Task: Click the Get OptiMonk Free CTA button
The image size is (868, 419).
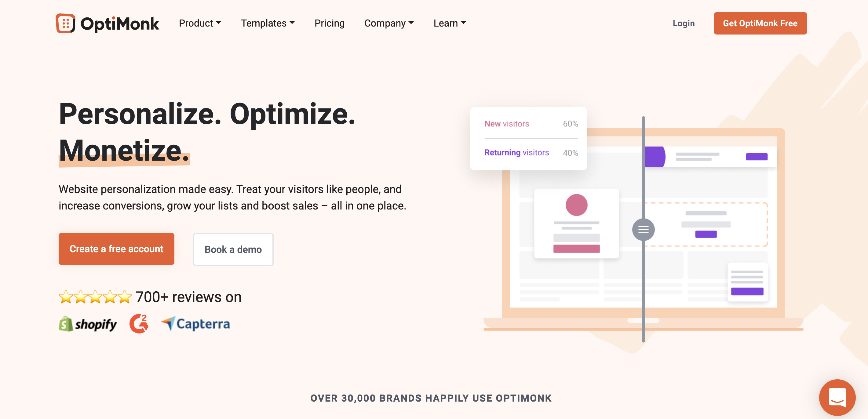Action: [760, 23]
